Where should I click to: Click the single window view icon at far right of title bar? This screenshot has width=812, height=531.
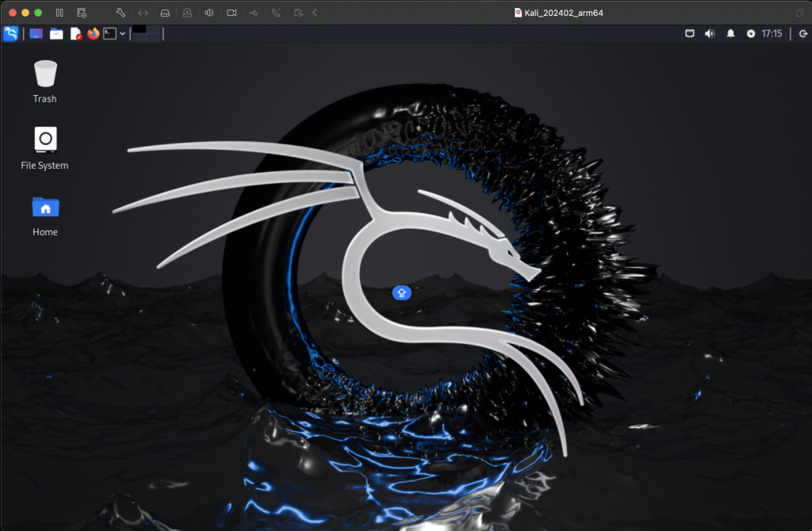pyautogui.click(x=799, y=13)
